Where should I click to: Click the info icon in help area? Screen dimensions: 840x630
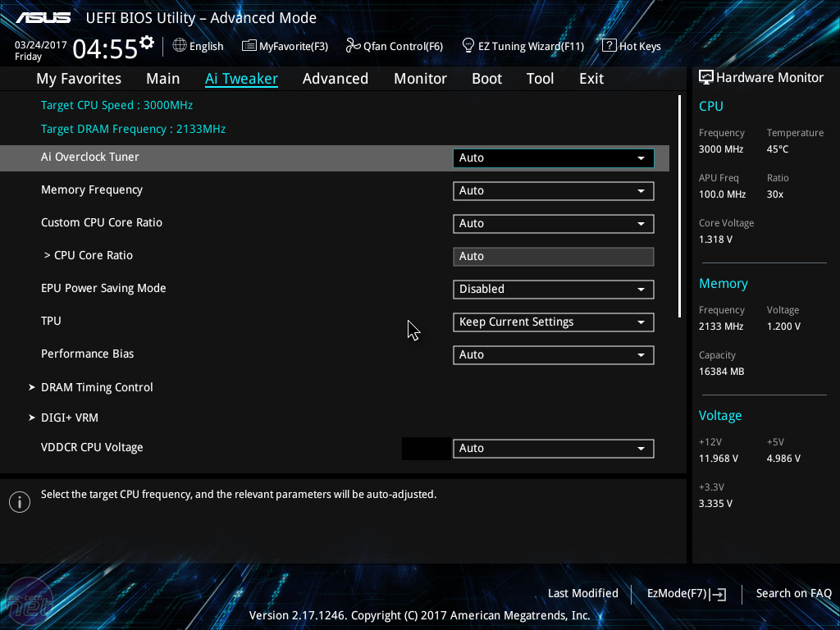(20, 502)
